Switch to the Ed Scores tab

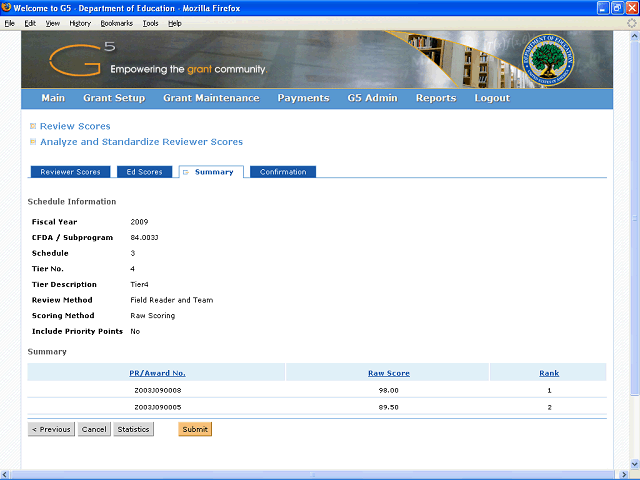point(144,172)
